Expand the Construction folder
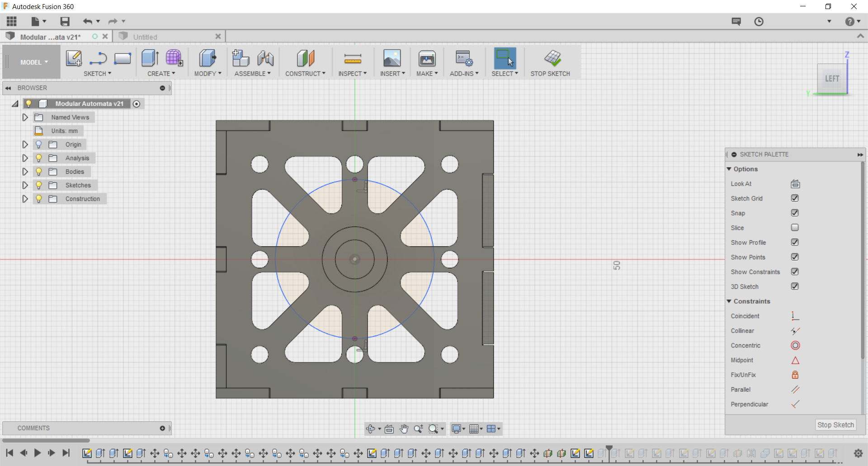868x466 pixels. click(x=25, y=199)
